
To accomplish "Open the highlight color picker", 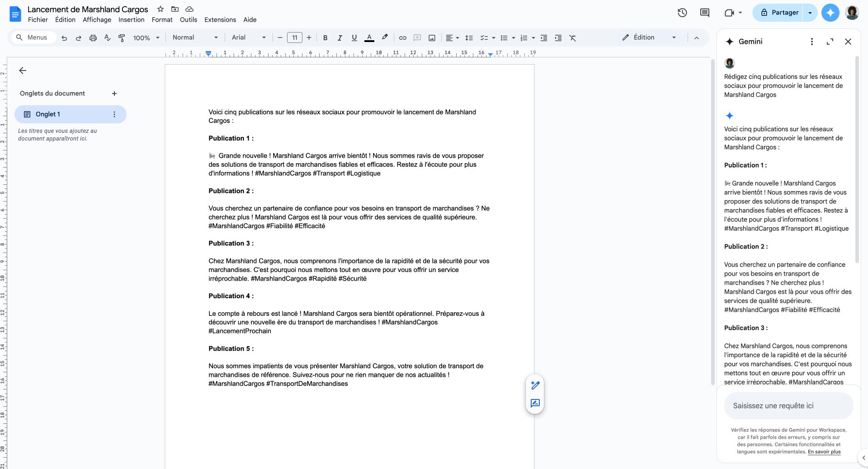I will tap(385, 38).
